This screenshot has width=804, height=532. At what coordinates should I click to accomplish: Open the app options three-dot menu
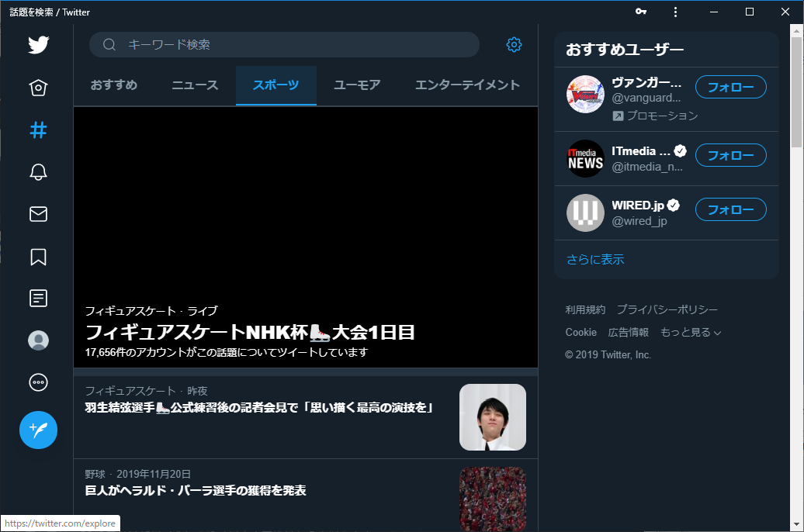(x=675, y=12)
